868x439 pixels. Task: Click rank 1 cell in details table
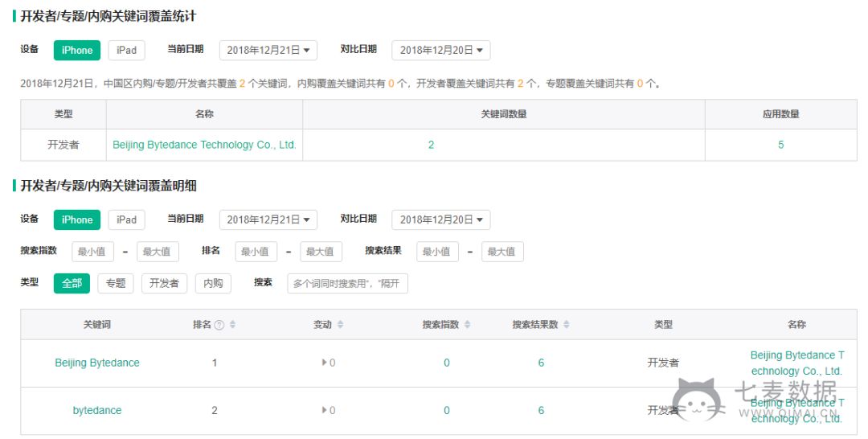point(215,363)
